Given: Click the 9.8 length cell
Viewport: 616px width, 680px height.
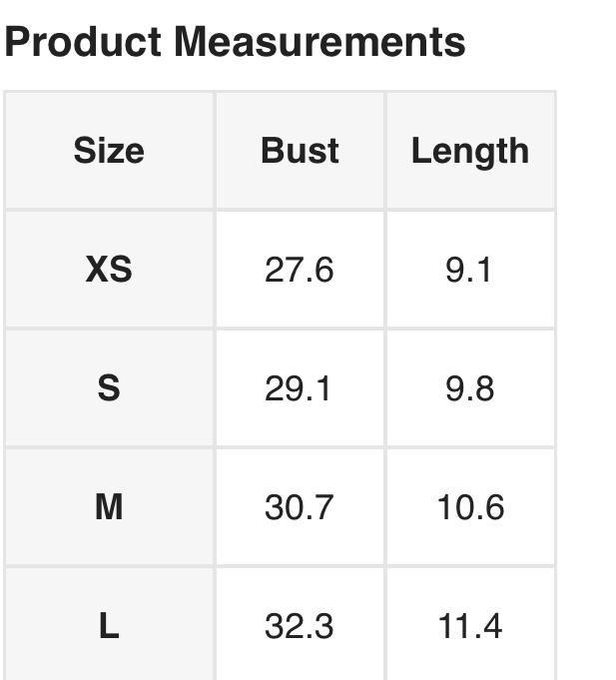Looking at the screenshot, I should 469,388.
